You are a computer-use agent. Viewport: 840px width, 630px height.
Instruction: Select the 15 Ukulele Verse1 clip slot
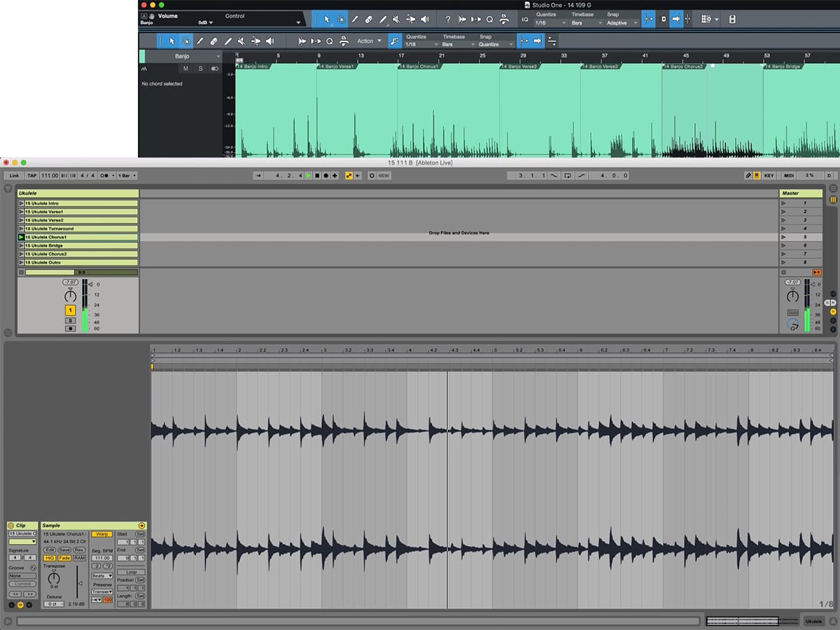[80, 211]
